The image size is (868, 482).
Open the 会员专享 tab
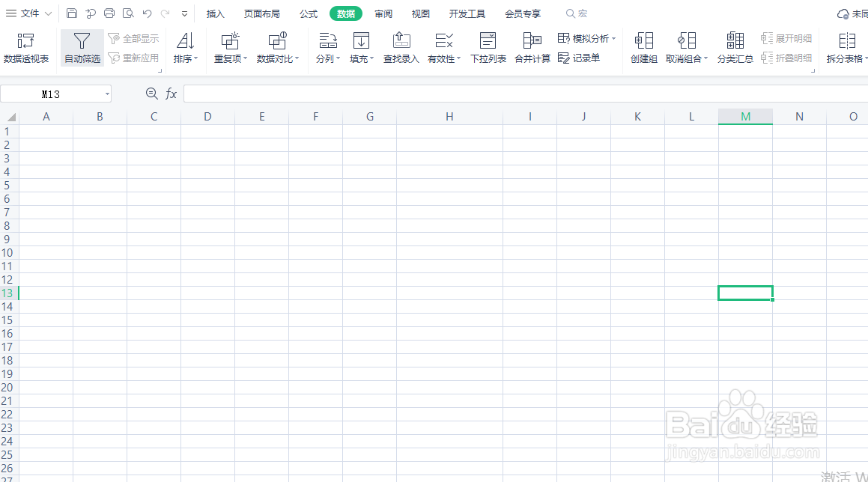tap(523, 13)
